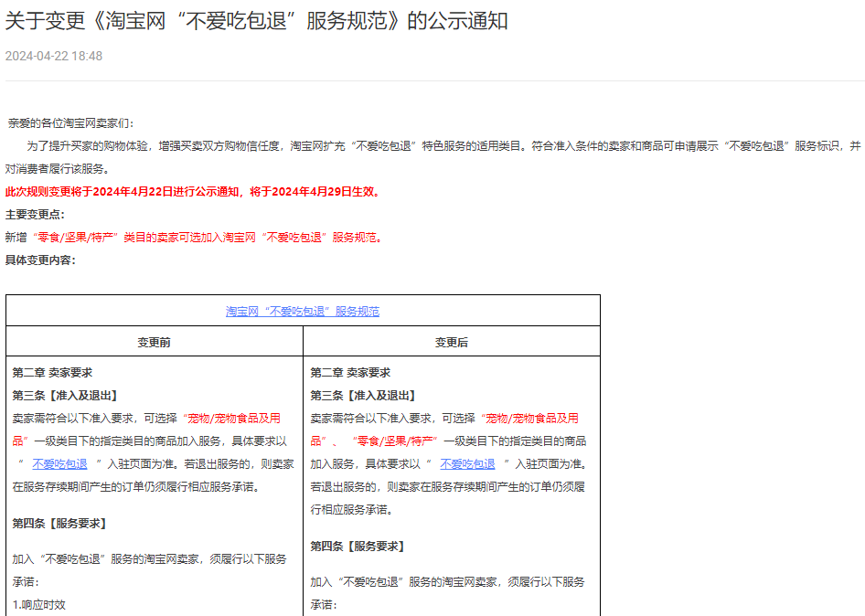Select the 变更前 column header cell
Screen dimensions: 865x616
point(155,343)
